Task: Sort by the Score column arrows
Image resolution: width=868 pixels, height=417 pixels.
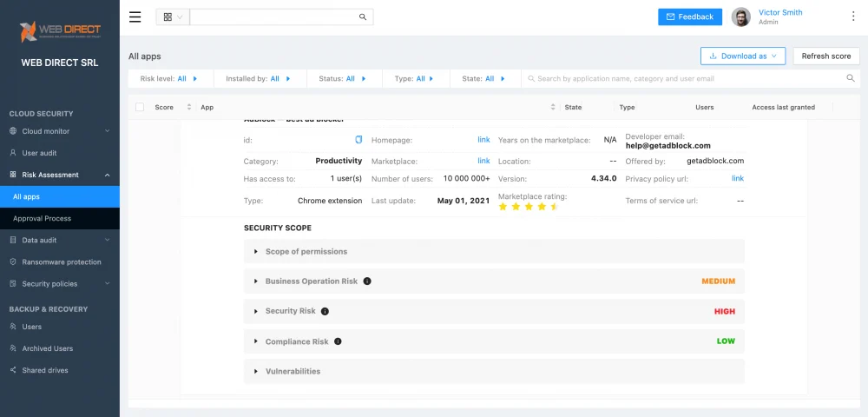Action: (188, 108)
